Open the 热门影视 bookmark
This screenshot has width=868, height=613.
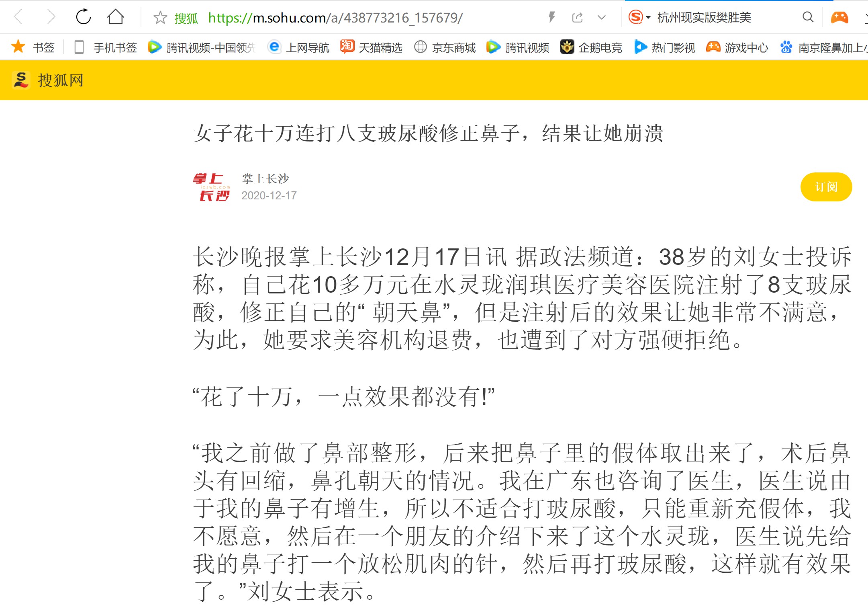665,47
